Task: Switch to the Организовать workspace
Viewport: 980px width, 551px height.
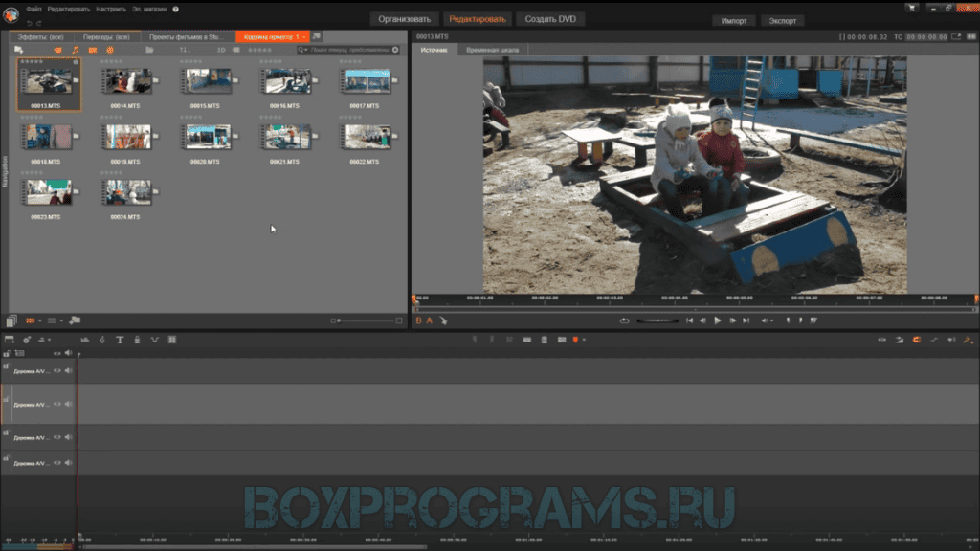Action: tap(404, 19)
